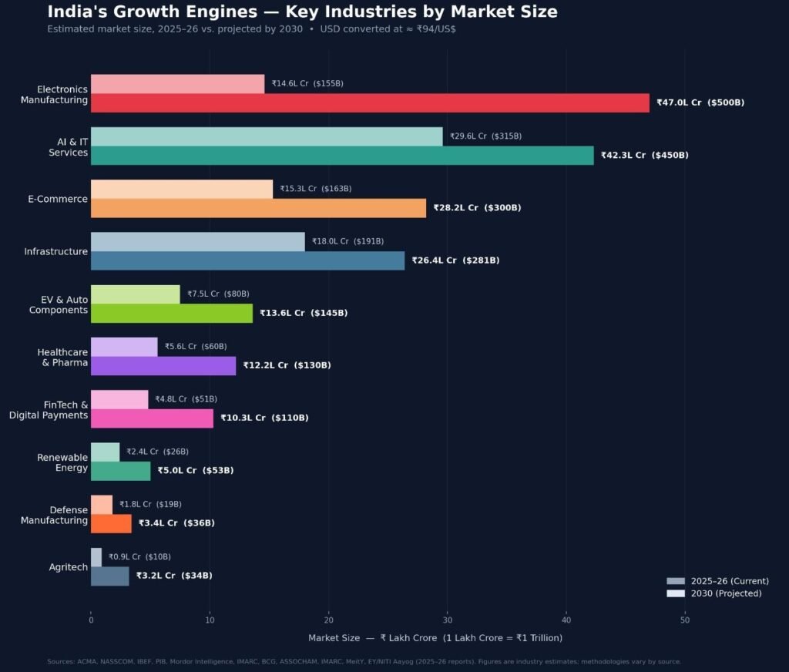The width and height of the screenshot is (789, 672).
Task: Click the ₹18.0L Cr ($191B) value label
Action: click(x=347, y=242)
